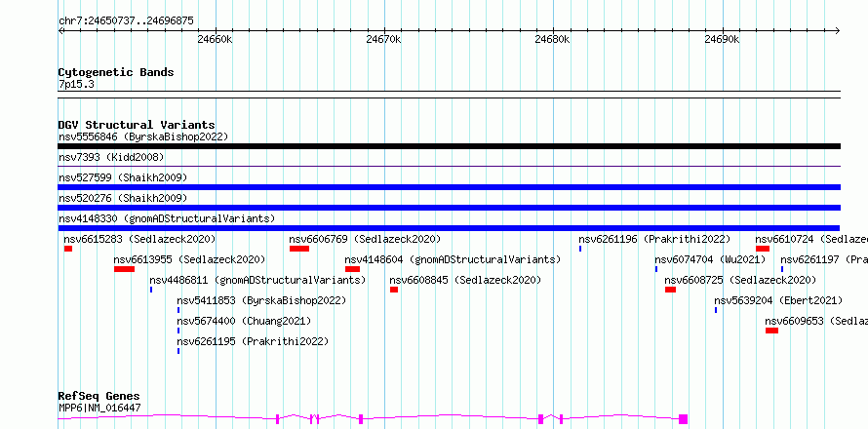The width and height of the screenshot is (868, 429).
Task: Click the nsv6613955 (Sedlazeck2020) label
Action: [x=189, y=259]
